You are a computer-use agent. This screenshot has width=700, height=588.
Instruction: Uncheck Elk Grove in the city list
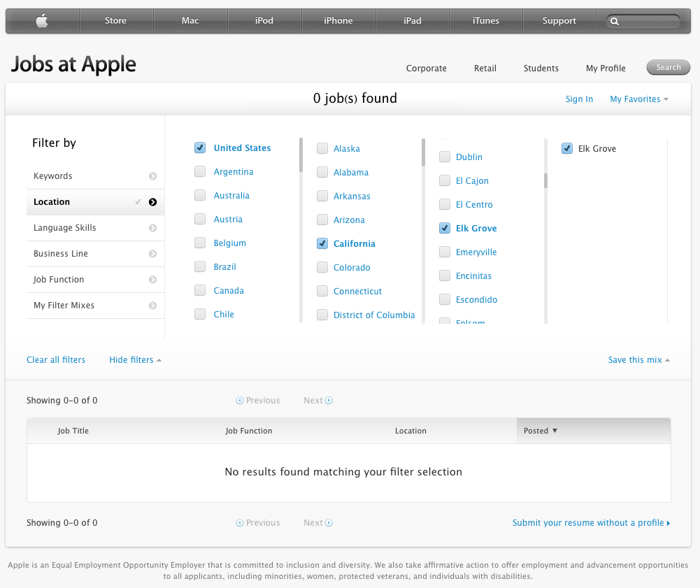pyautogui.click(x=445, y=228)
